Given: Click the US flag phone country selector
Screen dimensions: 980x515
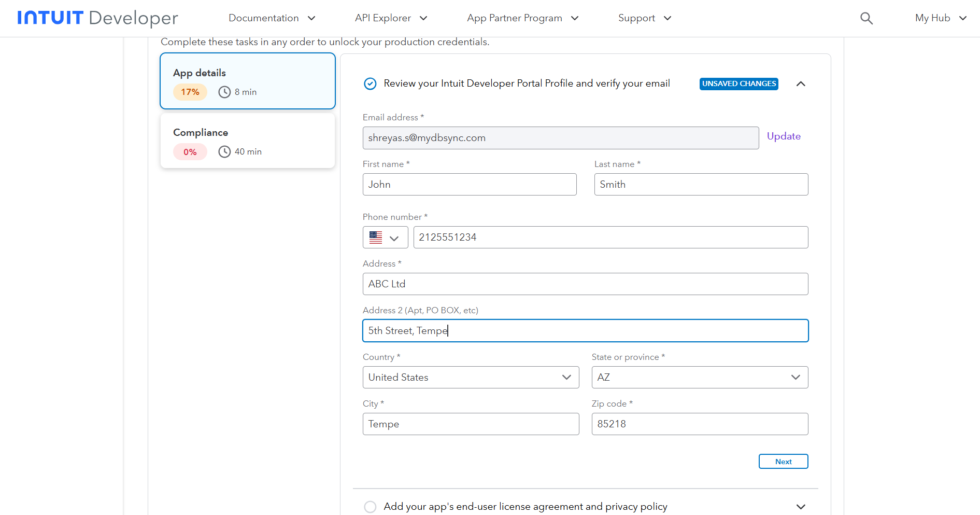Looking at the screenshot, I should tap(385, 238).
